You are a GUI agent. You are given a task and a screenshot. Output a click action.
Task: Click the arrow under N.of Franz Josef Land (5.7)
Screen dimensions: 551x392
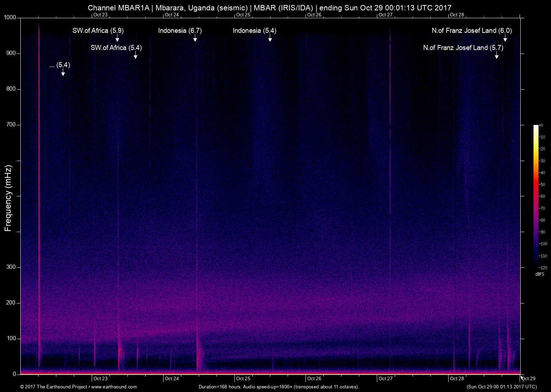(496, 56)
